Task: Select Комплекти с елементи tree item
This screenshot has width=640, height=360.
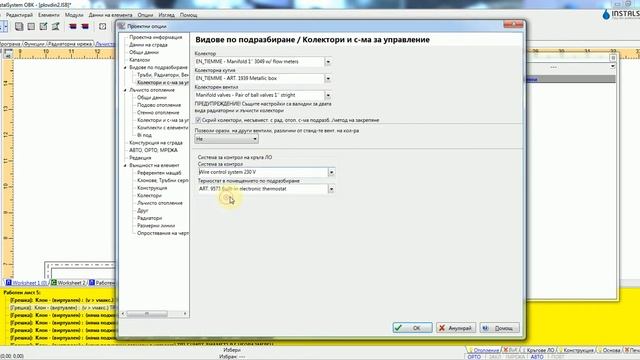Action: (162, 127)
